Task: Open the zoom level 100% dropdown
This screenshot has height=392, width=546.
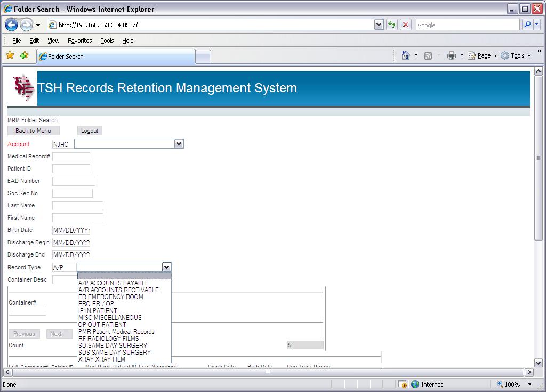Action: [529, 385]
